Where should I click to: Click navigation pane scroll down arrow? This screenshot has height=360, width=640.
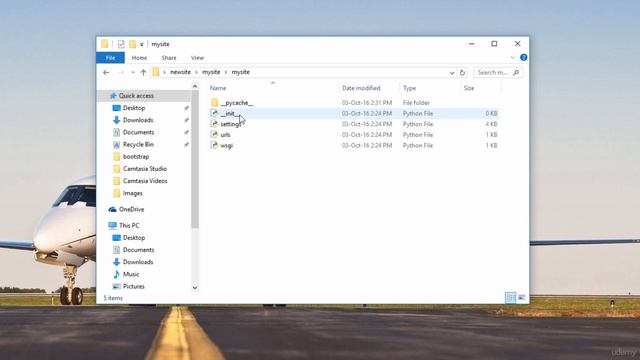point(195,288)
